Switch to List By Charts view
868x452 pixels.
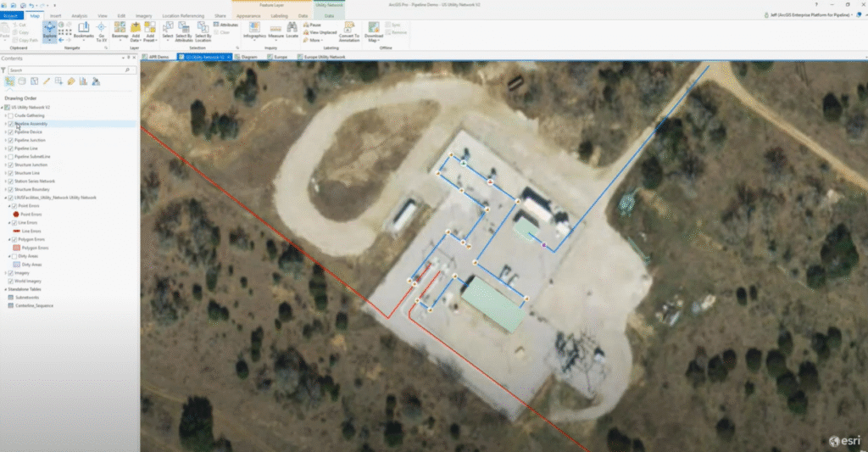tap(83, 81)
